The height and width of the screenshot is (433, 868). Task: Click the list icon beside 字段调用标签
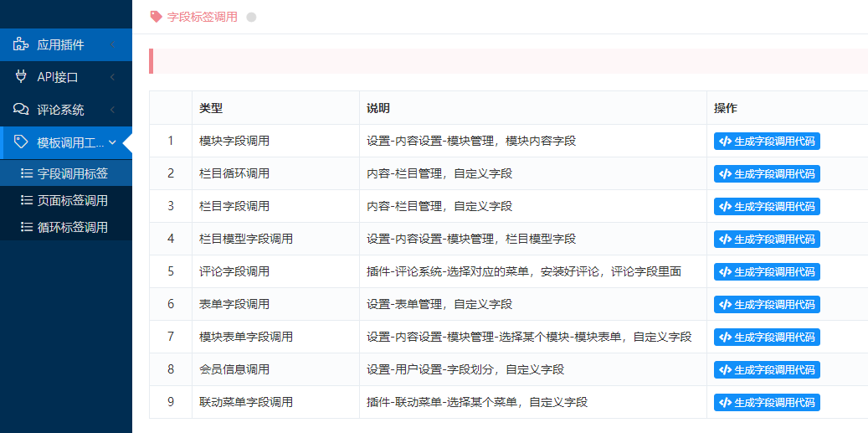coord(26,173)
